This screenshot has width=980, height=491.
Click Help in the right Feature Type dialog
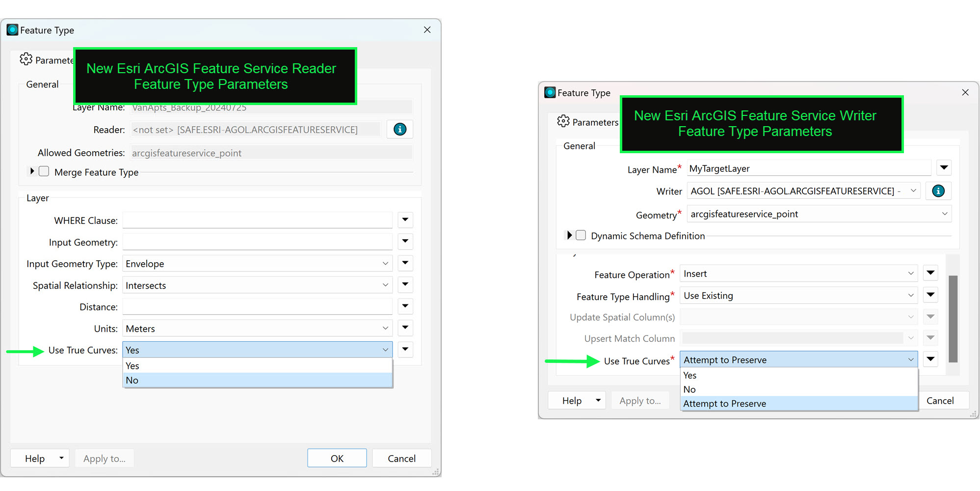(x=572, y=401)
